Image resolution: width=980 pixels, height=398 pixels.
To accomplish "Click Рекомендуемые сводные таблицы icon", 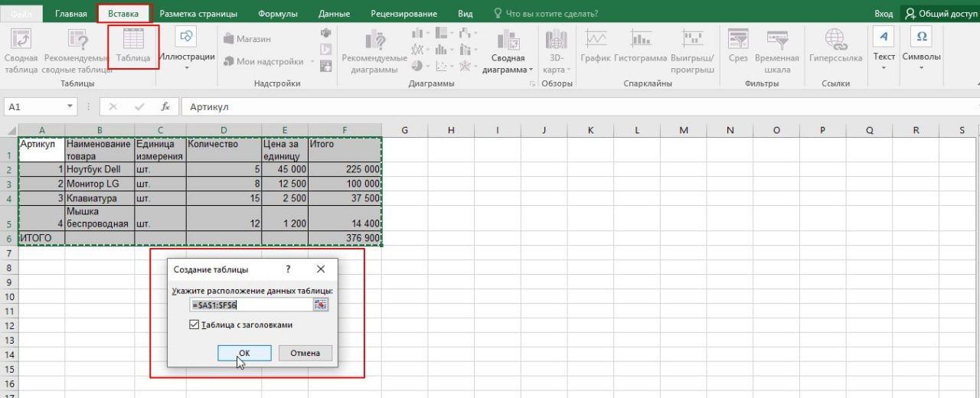I will [78, 40].
